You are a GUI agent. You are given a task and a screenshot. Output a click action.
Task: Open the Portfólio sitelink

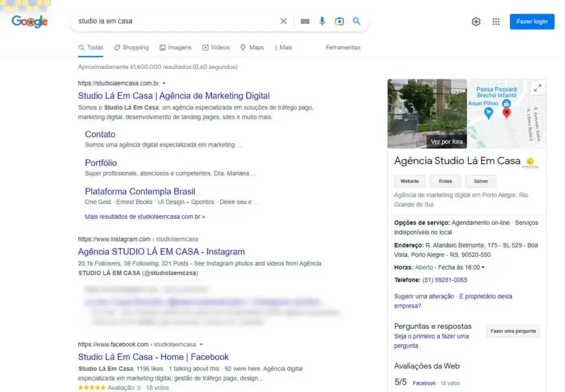click(101, 163)
